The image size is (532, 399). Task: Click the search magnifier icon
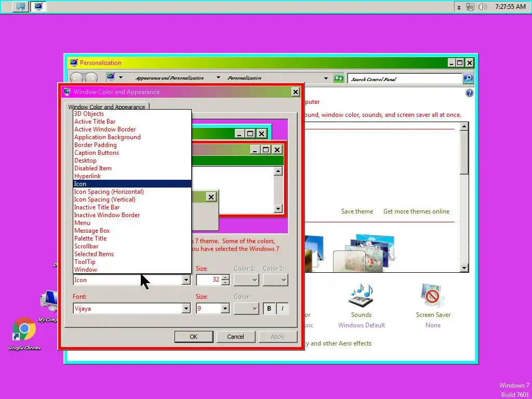468,78
